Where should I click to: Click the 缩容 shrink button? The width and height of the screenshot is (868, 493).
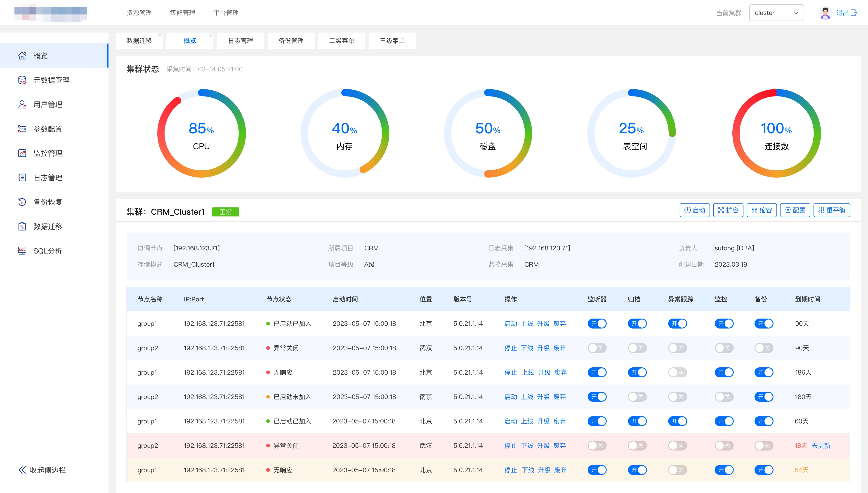762,210
